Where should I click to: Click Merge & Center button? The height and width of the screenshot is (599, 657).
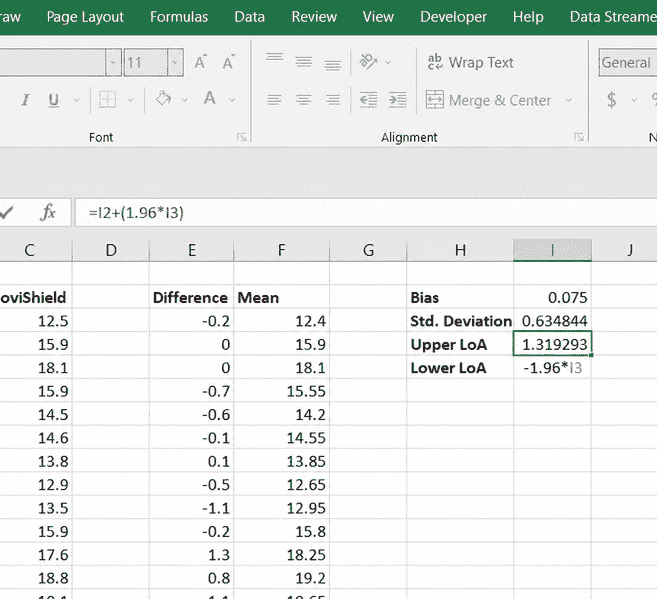click(488, 100)
